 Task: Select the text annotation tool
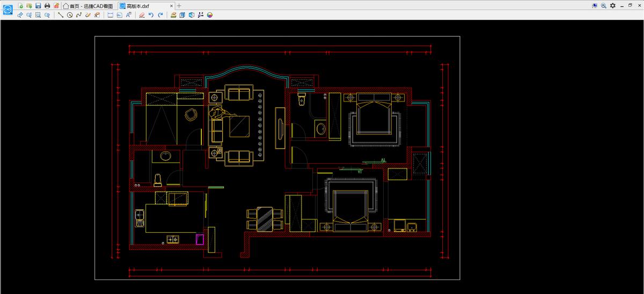coord(129,15)
